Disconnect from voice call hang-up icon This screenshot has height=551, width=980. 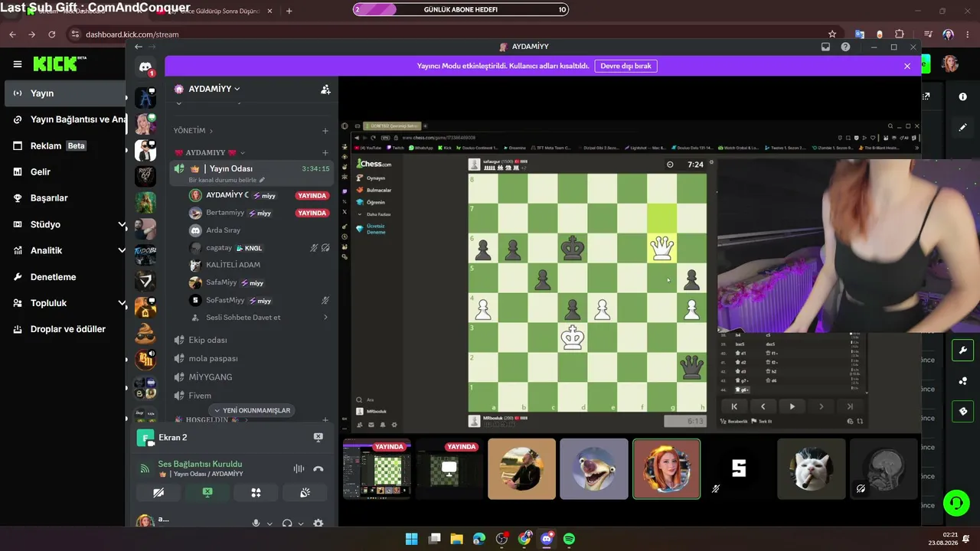(318, 468)
